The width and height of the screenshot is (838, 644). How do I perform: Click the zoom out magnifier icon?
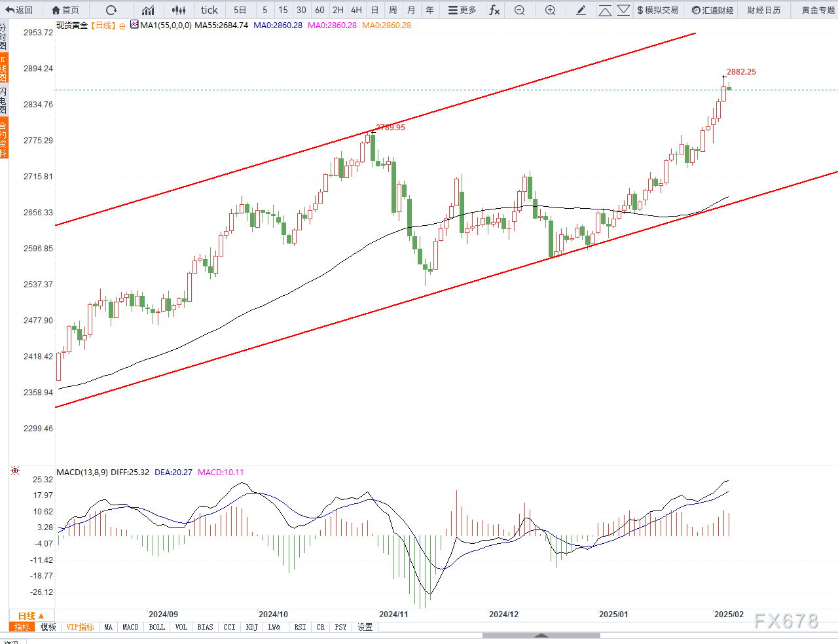(519, 10)
